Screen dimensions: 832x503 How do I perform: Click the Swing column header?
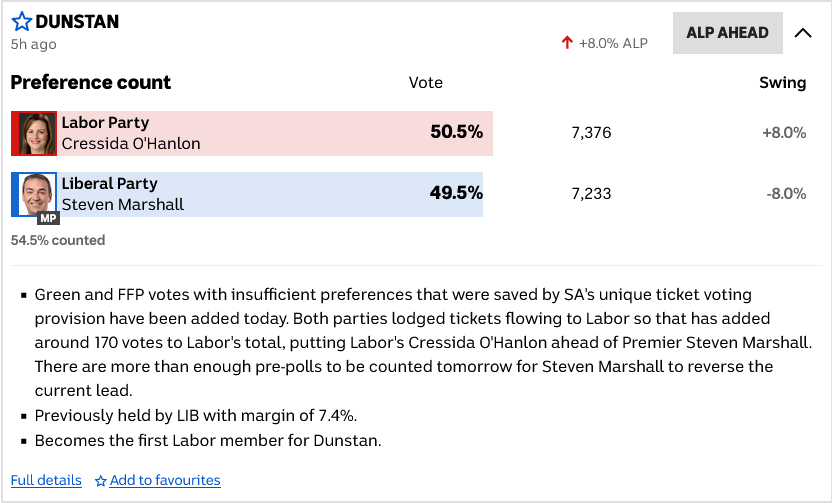tap(782, 83)
